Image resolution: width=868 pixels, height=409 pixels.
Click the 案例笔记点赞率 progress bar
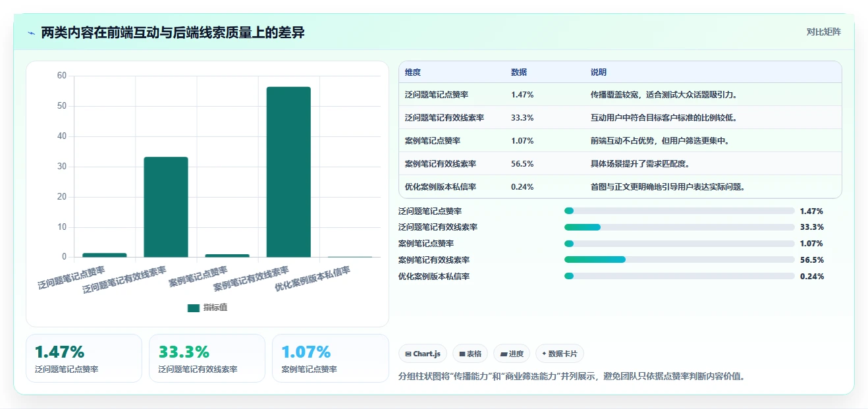click(x=679, y=244)
